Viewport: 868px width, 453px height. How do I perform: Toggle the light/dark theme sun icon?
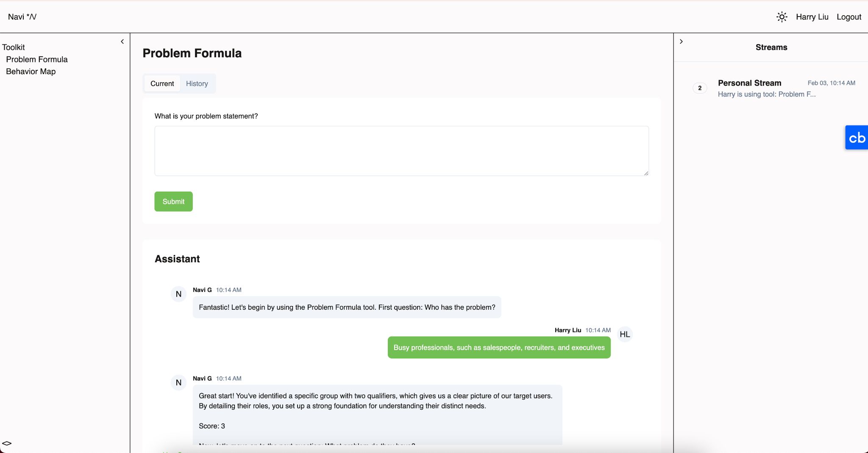(782, 17)
